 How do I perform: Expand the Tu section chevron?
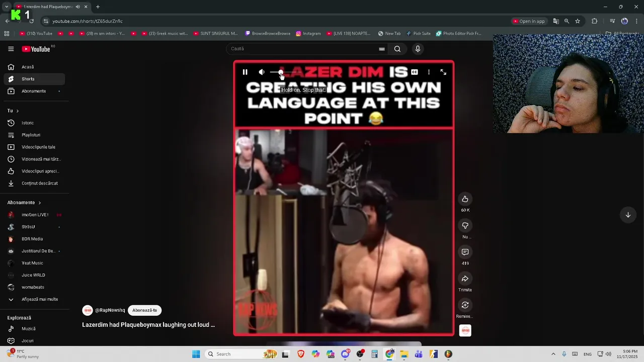point(17,111)
